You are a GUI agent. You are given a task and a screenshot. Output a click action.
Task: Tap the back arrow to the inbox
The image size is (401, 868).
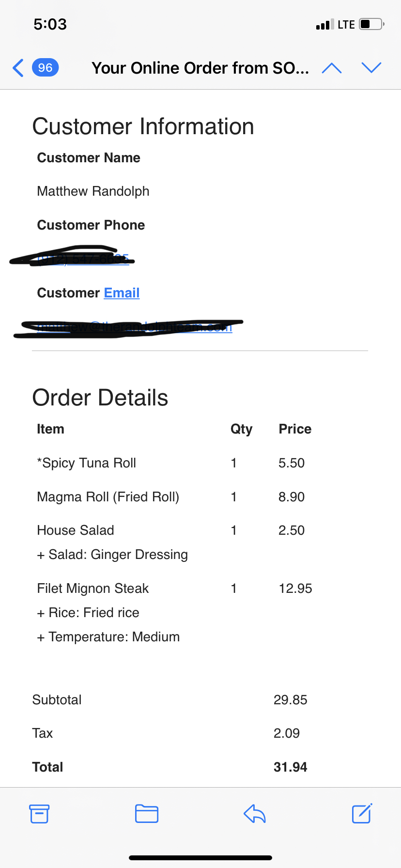(18, 68)
